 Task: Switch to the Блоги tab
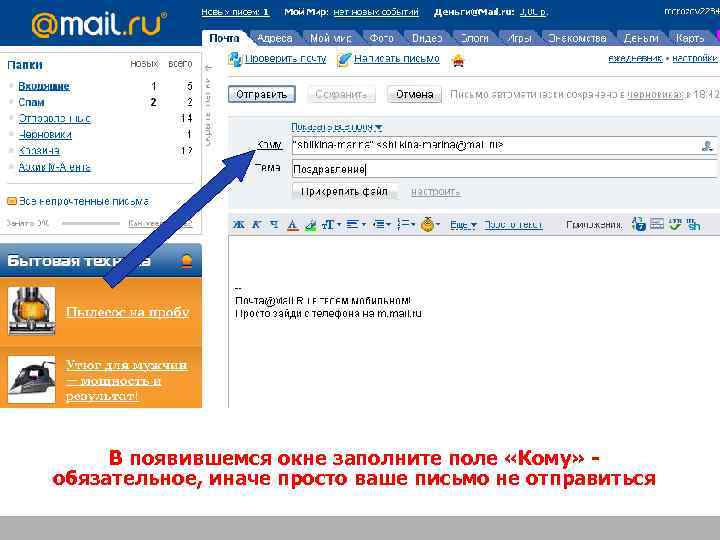point(474,39)
